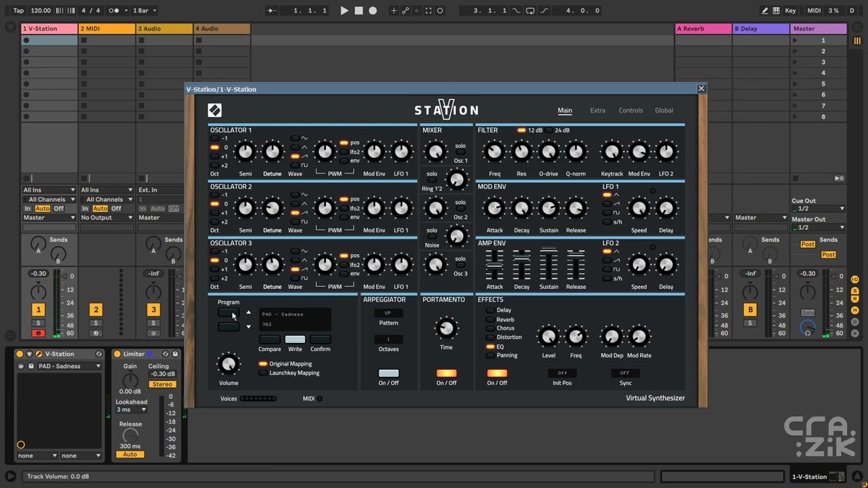Adjust the AMP ENV Attack slider
Screen dimensions: 868x488
(x=494, y=265)
